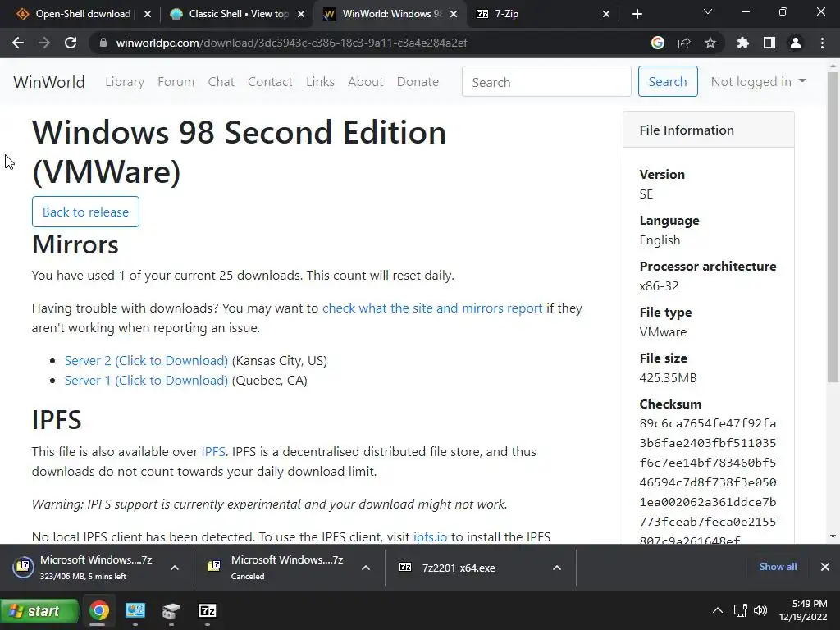This screenshot has width=840, height=630.
Task: Open the volume tray icon
Action: [760, 610]
